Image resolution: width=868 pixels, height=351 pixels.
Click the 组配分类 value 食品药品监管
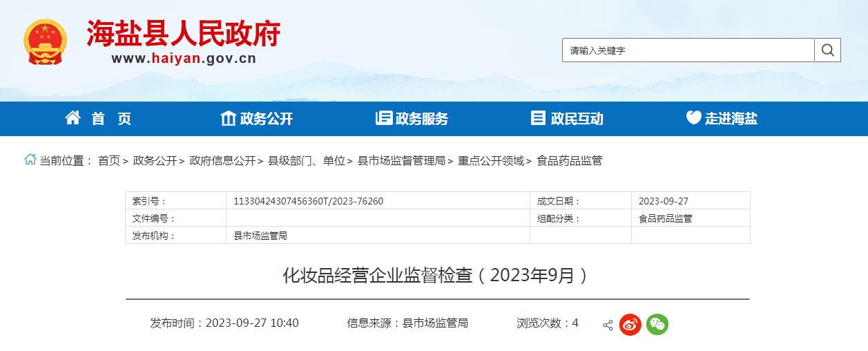(666, 218)
